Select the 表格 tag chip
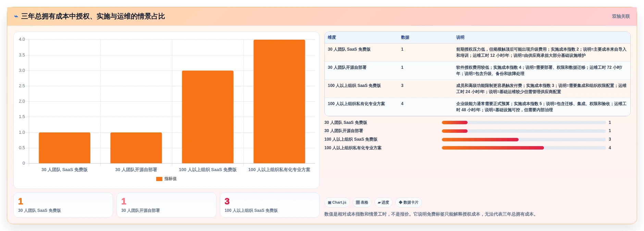The width and height of the screenshot is (644, 231). [362, 203]
